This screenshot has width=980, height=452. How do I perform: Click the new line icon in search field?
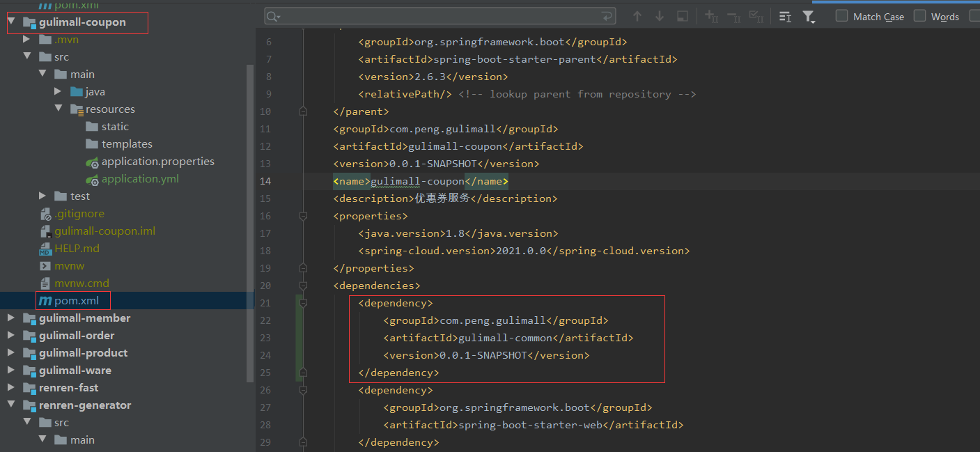(x=607, y=16)
